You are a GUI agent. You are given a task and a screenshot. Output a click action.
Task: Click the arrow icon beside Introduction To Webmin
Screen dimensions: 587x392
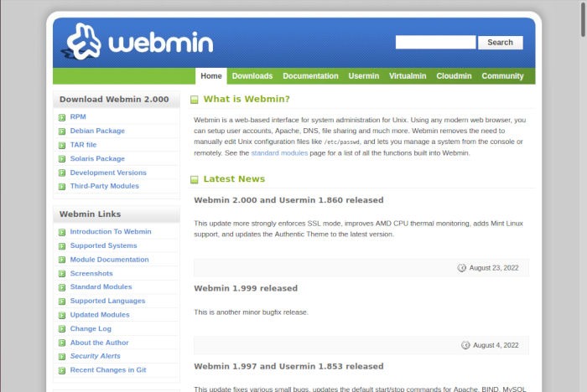[x=62, y=232]
